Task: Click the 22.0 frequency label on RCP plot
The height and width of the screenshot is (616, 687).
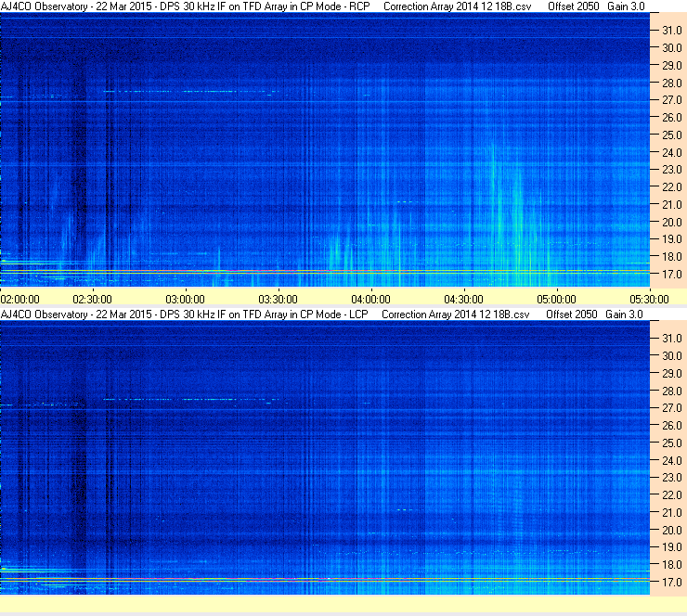Action: 671,187
